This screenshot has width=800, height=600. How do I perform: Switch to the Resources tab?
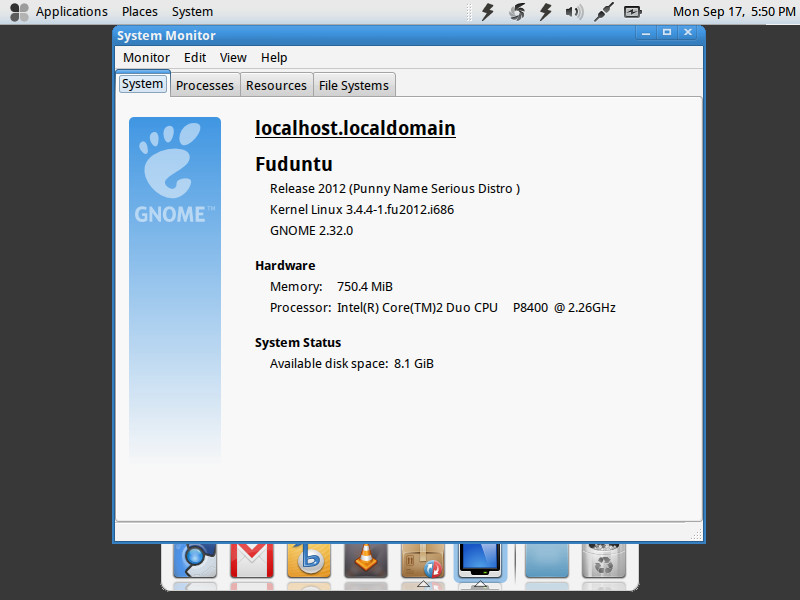point(276,85)
